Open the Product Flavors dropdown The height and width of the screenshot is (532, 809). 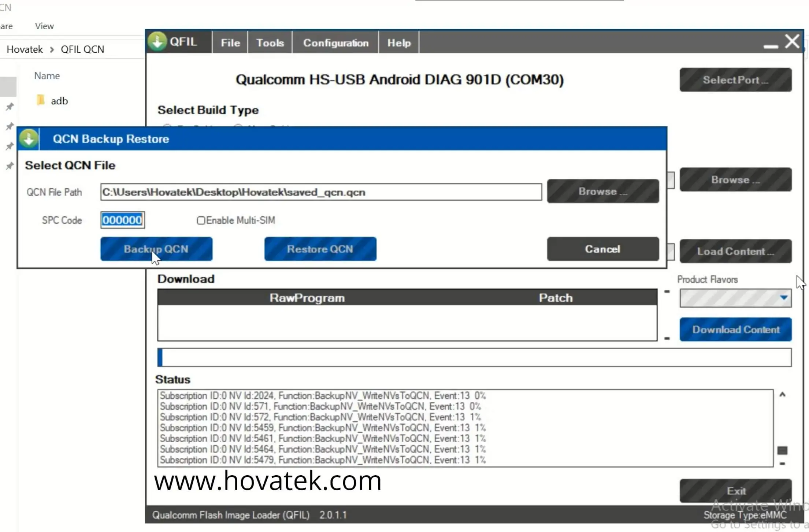784,298
